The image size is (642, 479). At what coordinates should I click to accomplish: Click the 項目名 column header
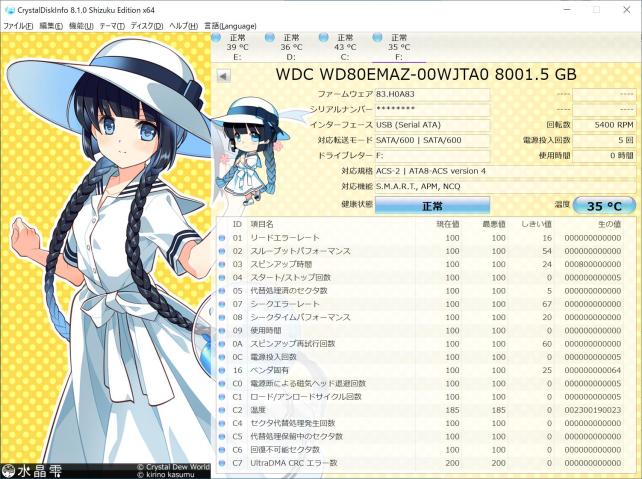[262, 224]
